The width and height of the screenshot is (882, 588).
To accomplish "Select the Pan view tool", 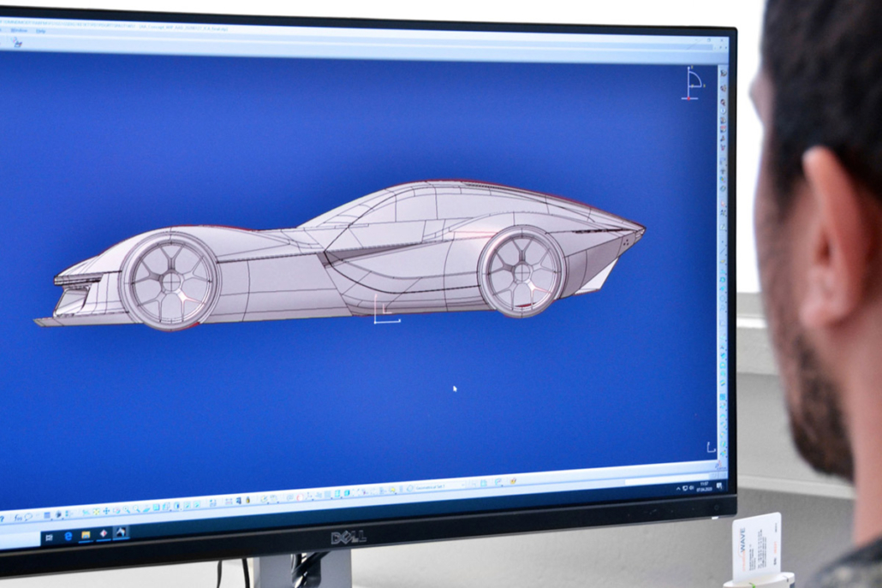I will [x=106, y=512].
